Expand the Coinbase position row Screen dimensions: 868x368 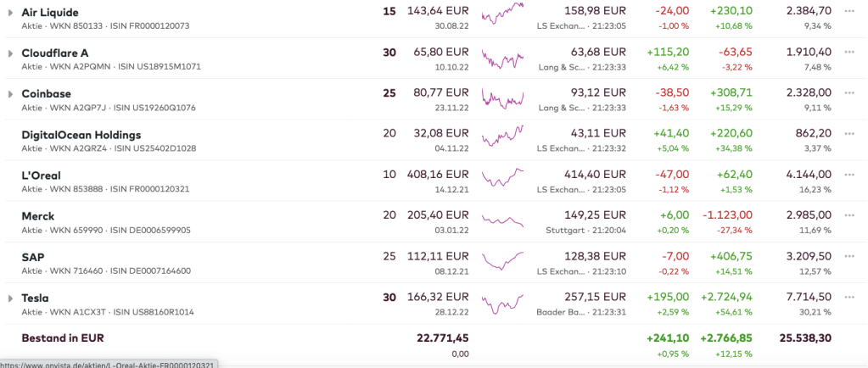tap(10, 94)
